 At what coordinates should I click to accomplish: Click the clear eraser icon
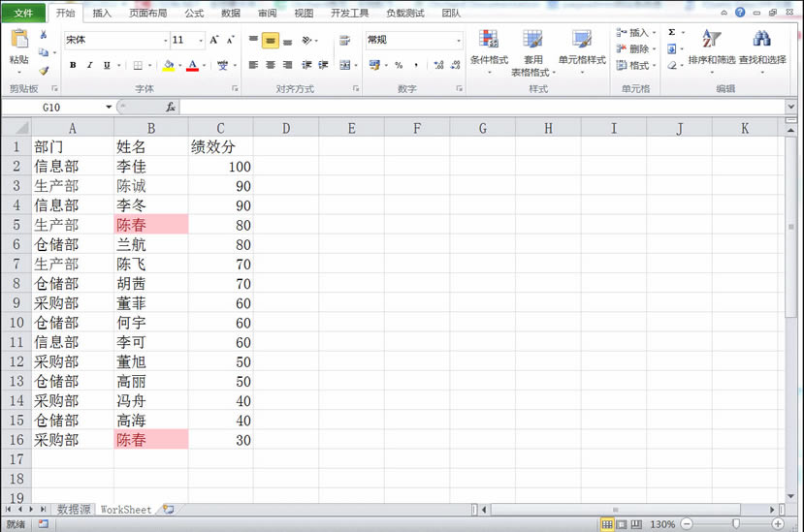(672, 66)
